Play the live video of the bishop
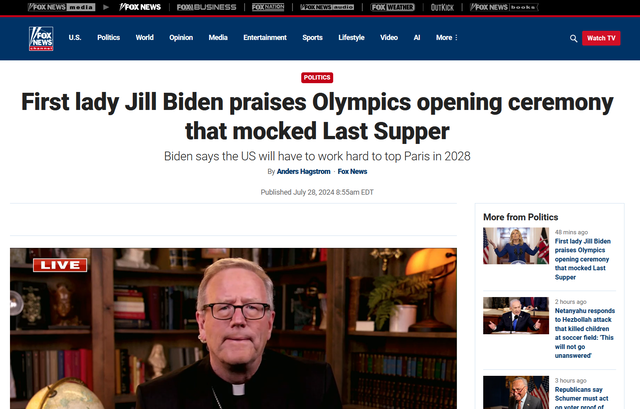Image resolution: width=640 pixels, height=409 pixels. point(233,329)
